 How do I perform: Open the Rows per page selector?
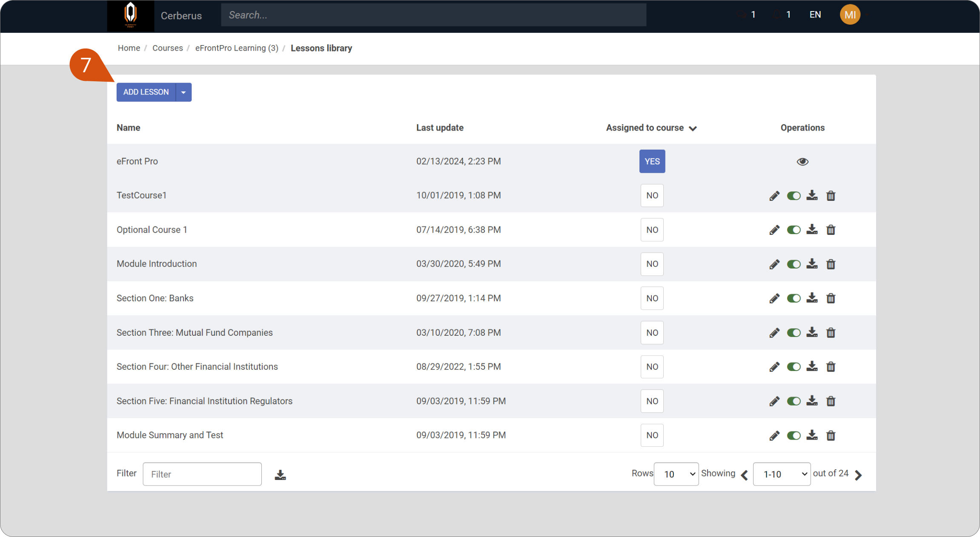[676, 474]
